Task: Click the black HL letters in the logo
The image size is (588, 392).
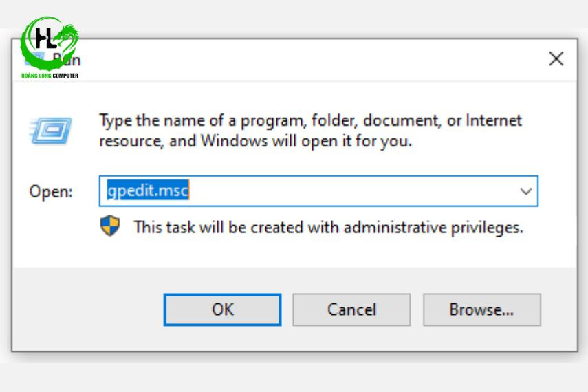Action: pyautogui.click(x=45, y=38)
